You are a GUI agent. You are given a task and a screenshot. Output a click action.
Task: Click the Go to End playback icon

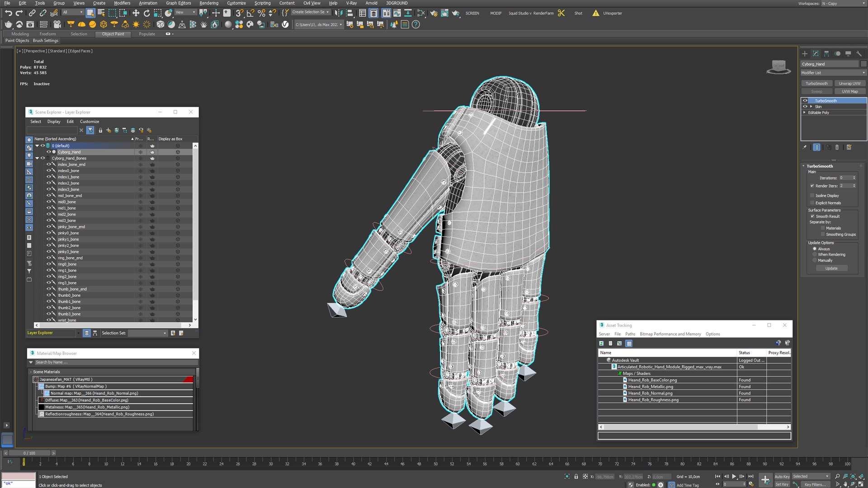coord(751,476)
